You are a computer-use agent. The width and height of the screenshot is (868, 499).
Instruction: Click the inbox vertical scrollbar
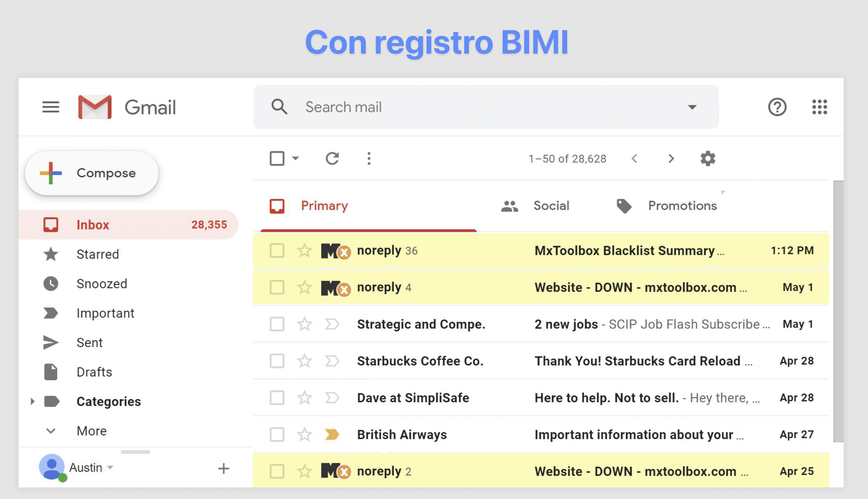(x=838, y=311)
